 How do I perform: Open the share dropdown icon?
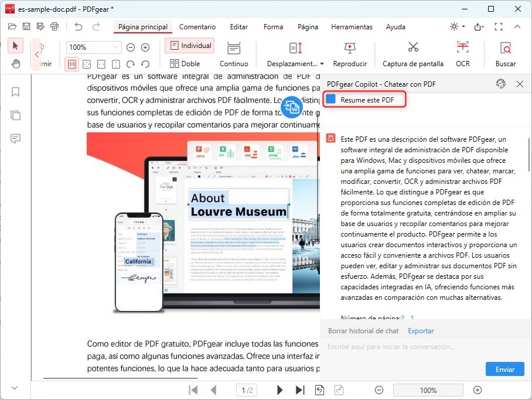[x=479, y=26]
